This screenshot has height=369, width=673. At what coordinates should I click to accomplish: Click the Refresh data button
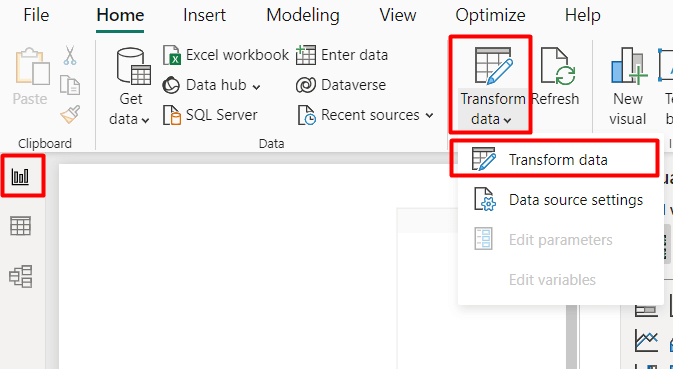point(556,77)
